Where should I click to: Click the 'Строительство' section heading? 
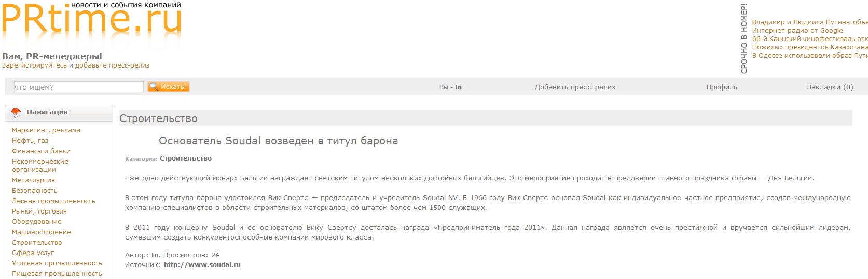pyautogui.click(x=159, y=118)
